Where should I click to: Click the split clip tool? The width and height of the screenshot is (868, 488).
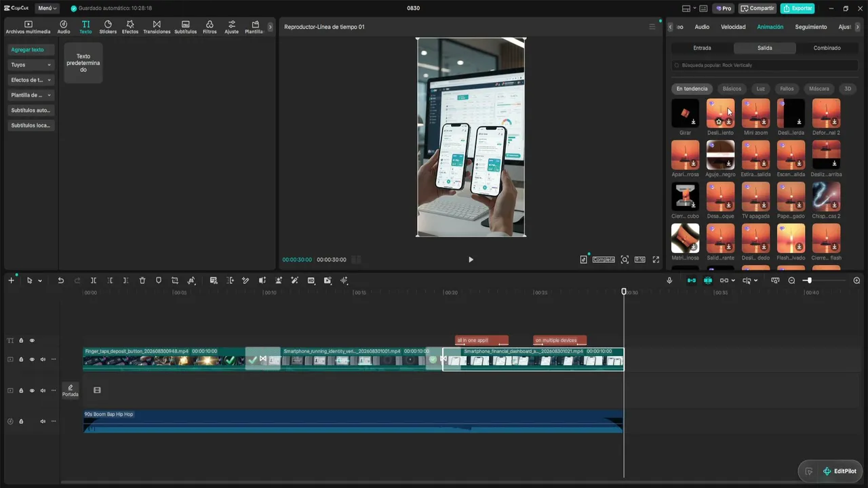(x=94, y=281)
